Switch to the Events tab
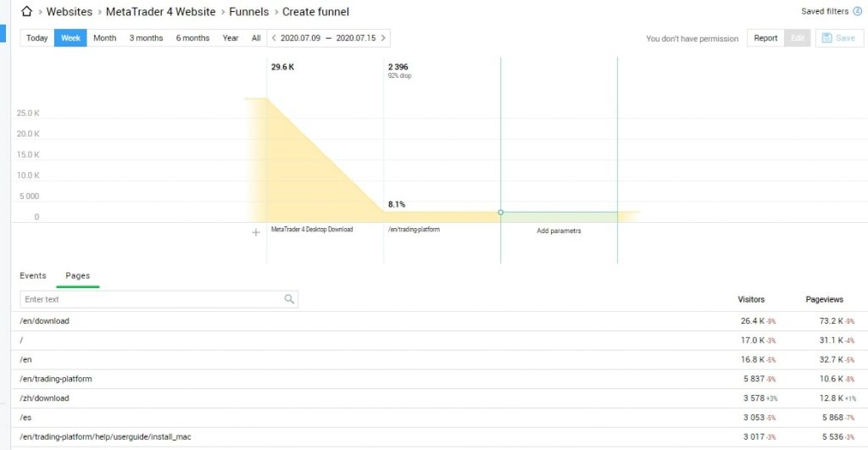 pyautogui.click(x=33, y=275)
